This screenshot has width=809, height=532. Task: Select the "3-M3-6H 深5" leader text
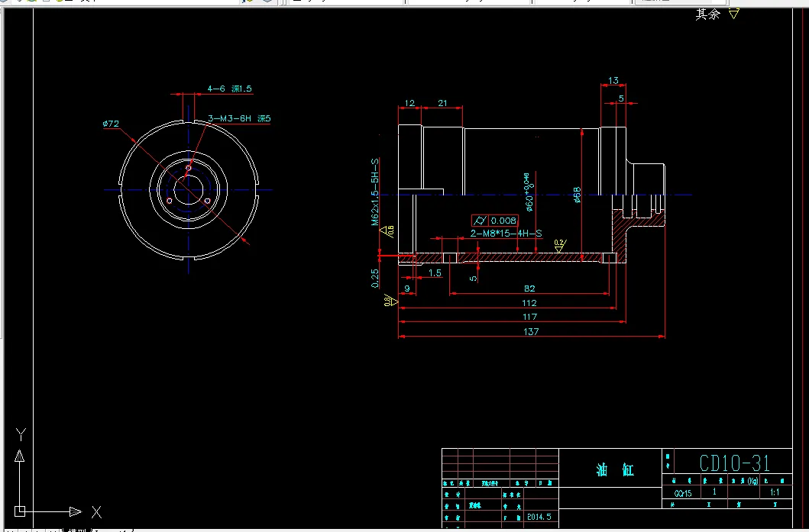(239, 118)
